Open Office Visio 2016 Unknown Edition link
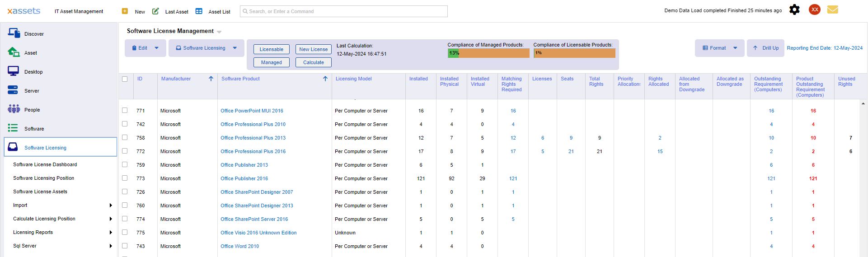 (x=258, y=233)
